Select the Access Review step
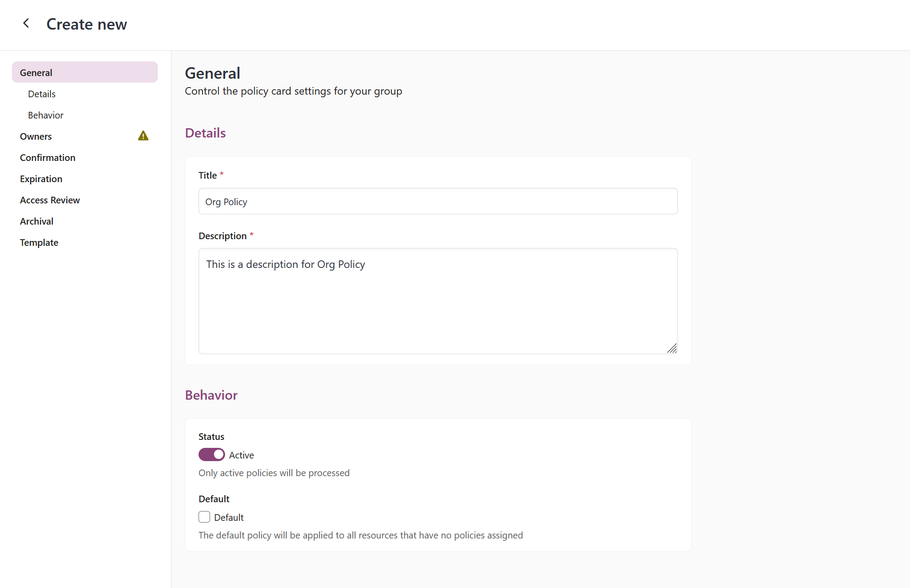 [50, 200]
